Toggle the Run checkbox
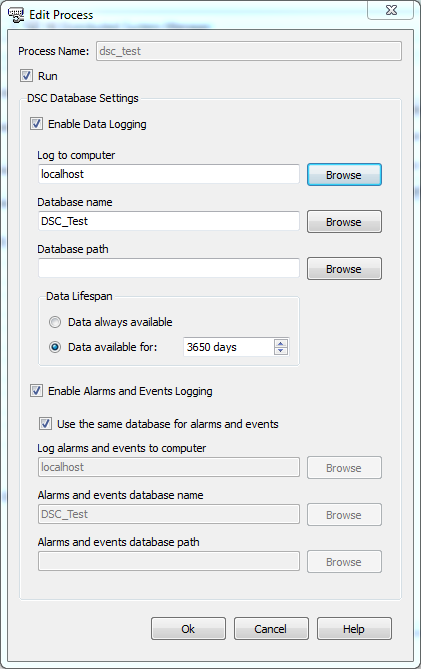 [26, 76]
